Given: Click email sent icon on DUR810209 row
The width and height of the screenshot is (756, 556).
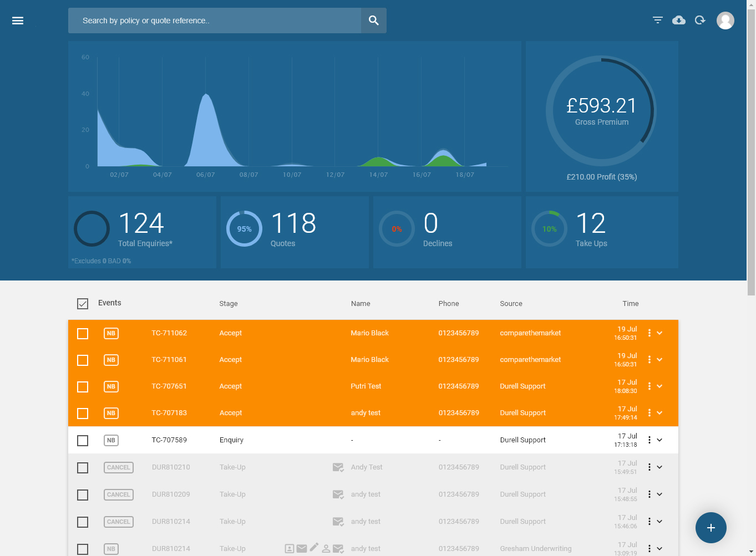Looking at the screenshot, I should (x=338, y=494).
